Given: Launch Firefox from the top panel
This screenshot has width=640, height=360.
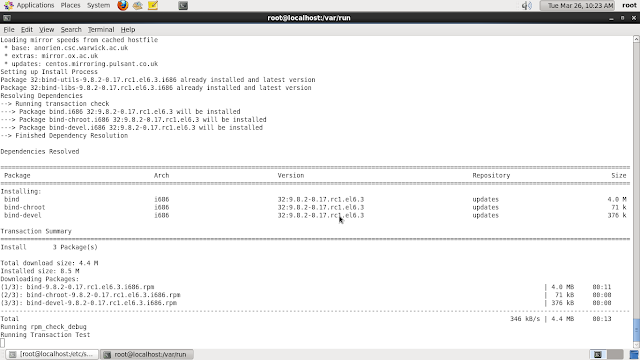Looking at the screenshot, I should (x=122, y=5).
